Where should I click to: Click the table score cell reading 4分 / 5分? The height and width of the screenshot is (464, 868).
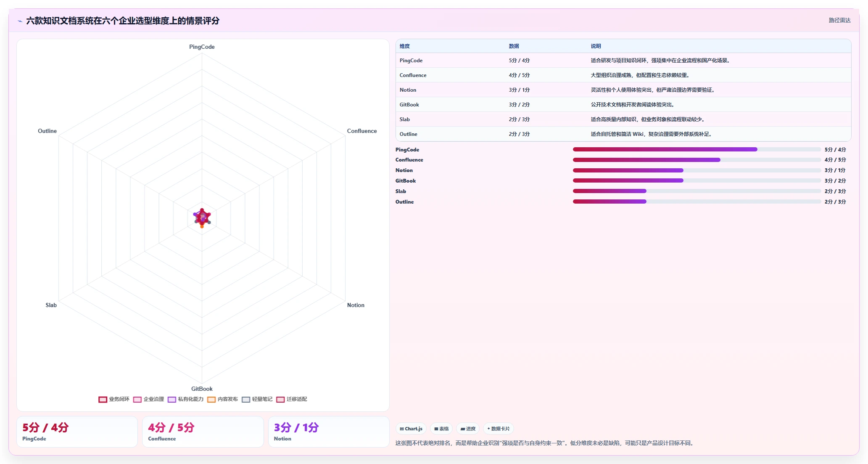pos(519,75)
